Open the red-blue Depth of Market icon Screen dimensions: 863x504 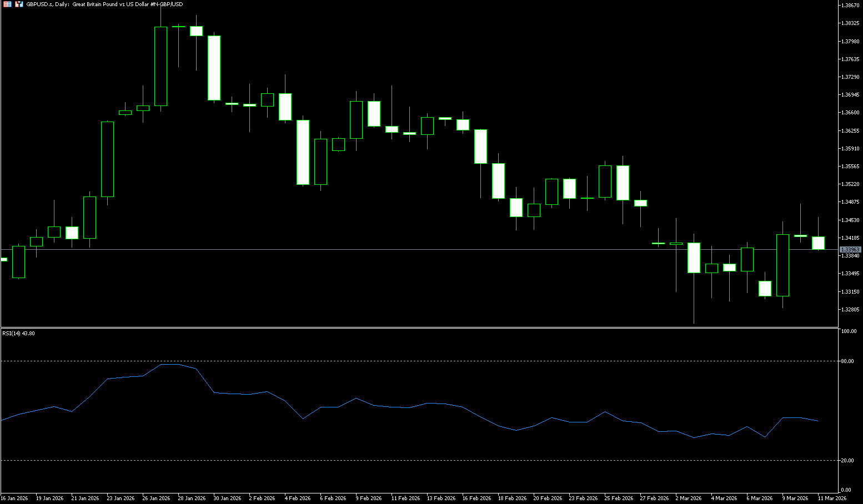click(19, 4)
